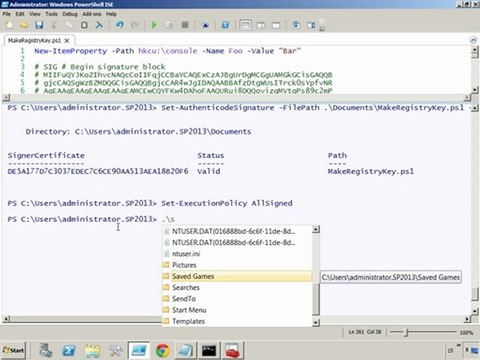The width and height of the screenshot is (480, 360).
Task: Open a new remote PowerShell tab
Action: click(205, 25)
